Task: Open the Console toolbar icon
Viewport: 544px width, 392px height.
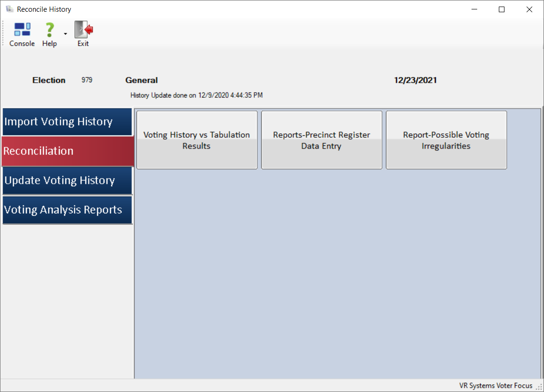Action: [22, 34]
